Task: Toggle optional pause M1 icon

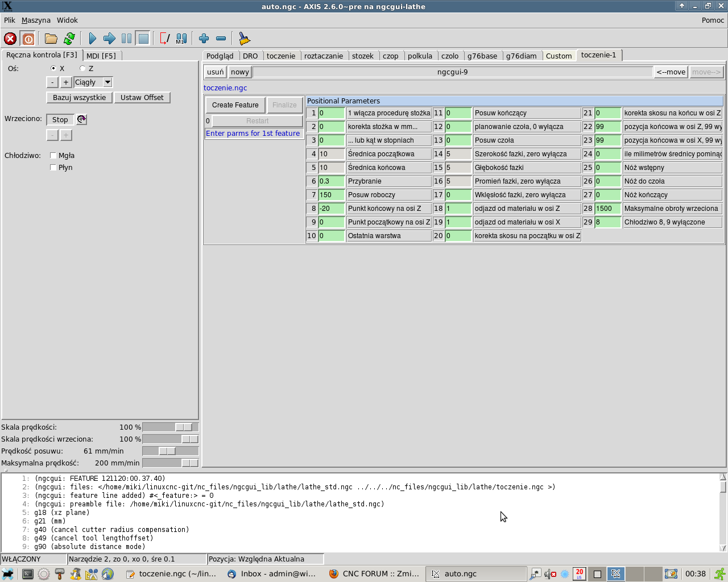Action: 181,39
